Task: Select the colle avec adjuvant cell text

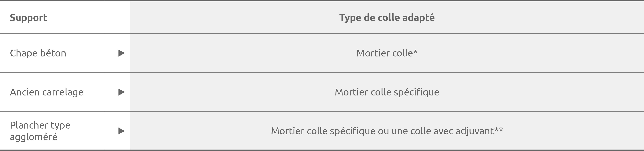Action: pyautogui.click(x=387, y=131)
